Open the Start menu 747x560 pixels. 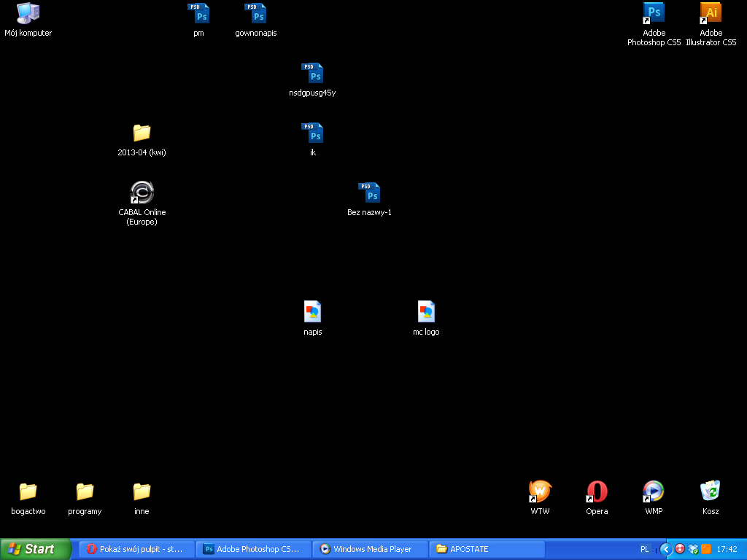coord(36,549)
